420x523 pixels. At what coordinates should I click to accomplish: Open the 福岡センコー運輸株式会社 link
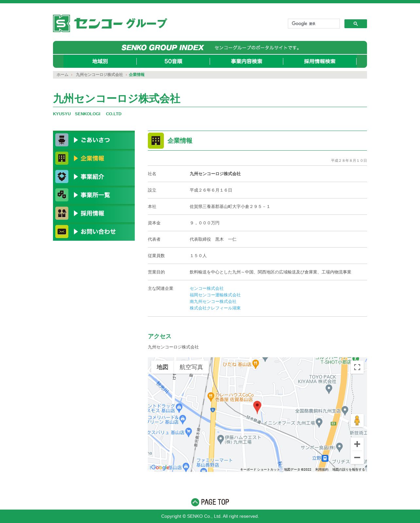[215, 295]
